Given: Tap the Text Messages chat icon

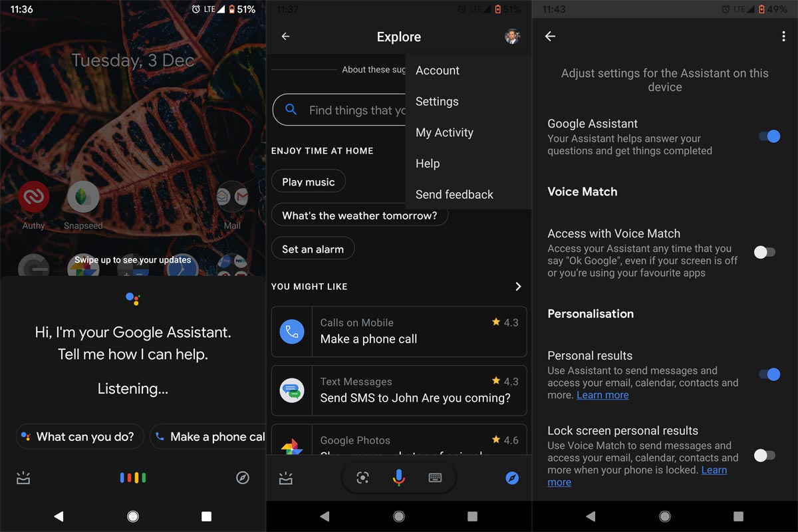Looking at the screenshot, I should point(292,390).
